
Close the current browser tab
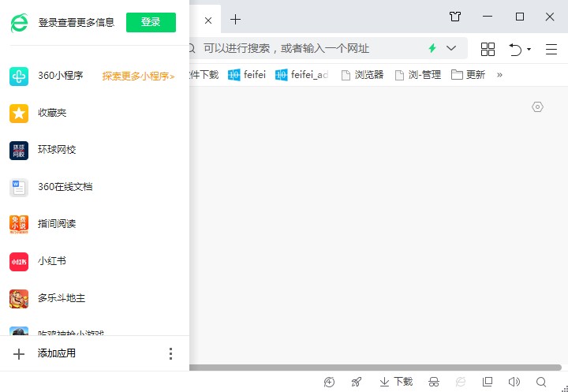[208, 21]
